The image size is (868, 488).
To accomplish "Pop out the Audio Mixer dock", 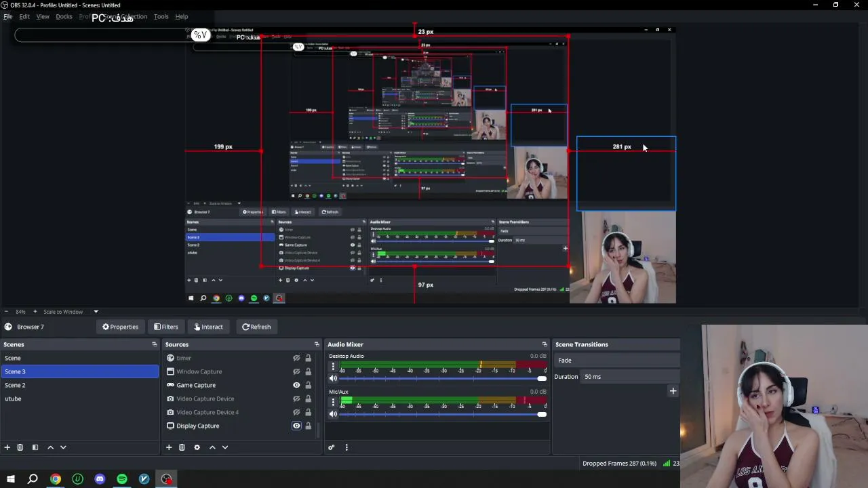I will (x=545, y=344).
